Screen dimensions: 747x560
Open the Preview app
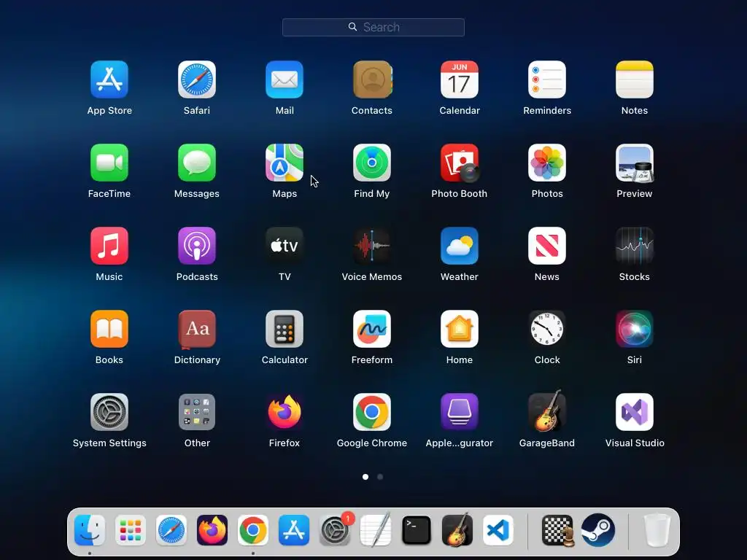tap(635, 163)
